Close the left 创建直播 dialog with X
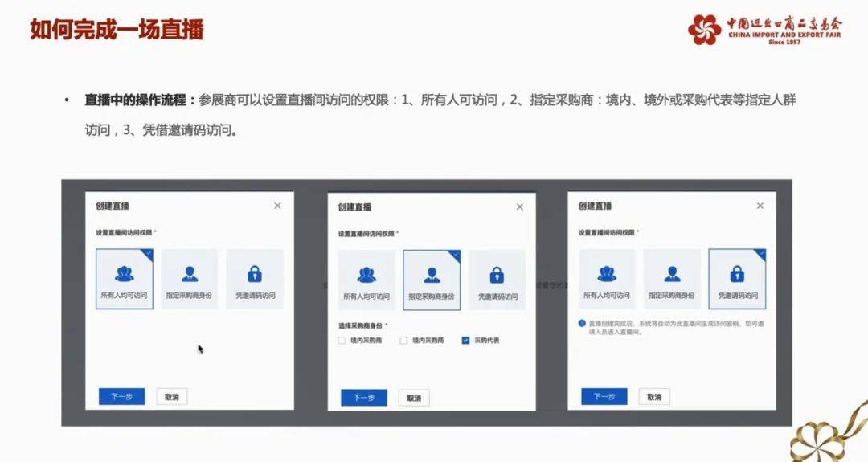The height and width of the screenshot is (462, 868). 277,206
